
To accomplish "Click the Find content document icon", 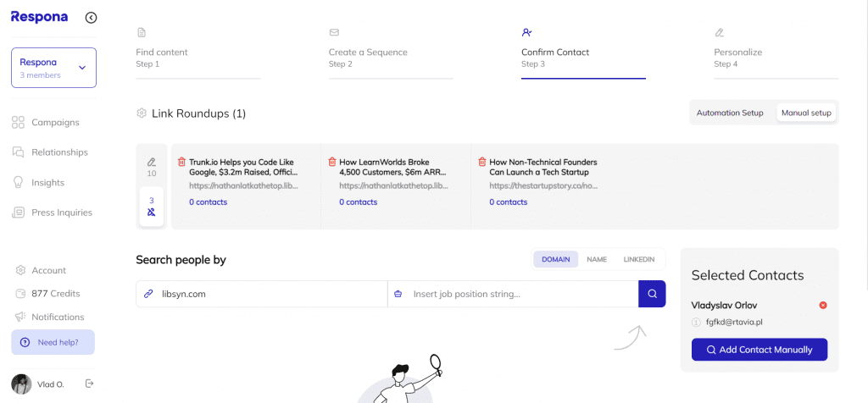I will [x=142, y=33].
